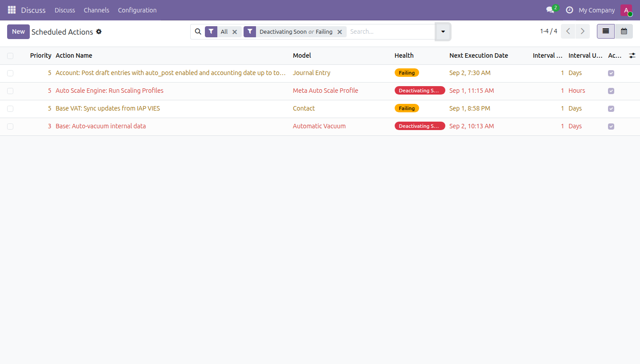
Task: Go to the previous page arrow
Action: (568, 32)
